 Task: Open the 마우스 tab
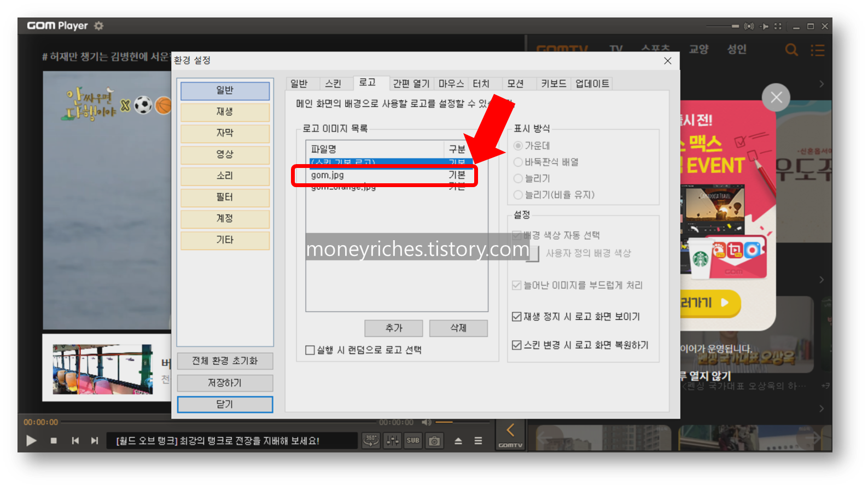(x=451, y=83)
